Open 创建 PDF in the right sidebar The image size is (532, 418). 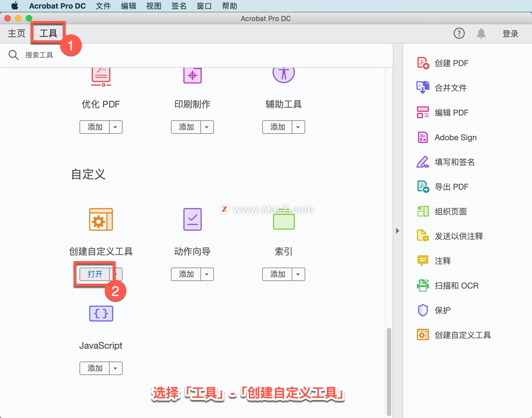click(443, 63)
